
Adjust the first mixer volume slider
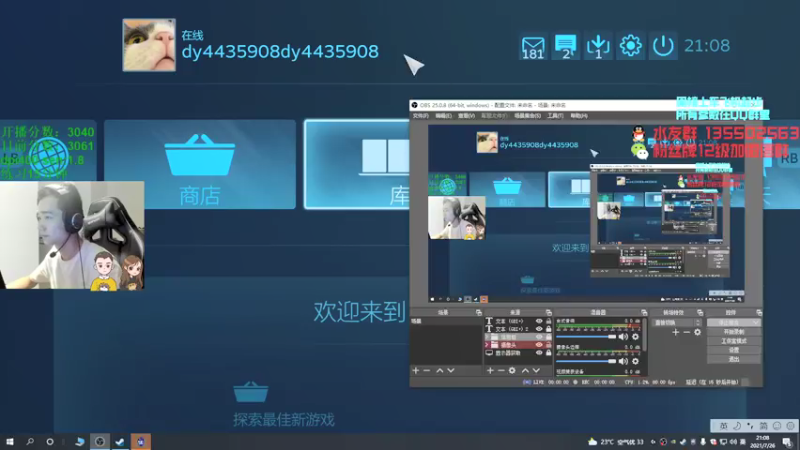point(586,337)
